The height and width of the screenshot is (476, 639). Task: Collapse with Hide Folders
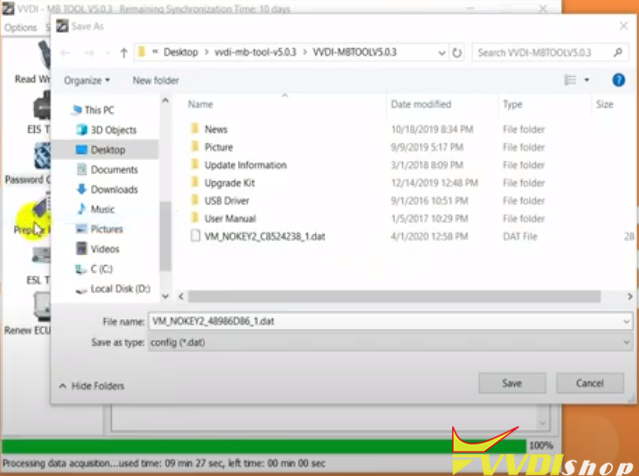click(x=92, y=386)
